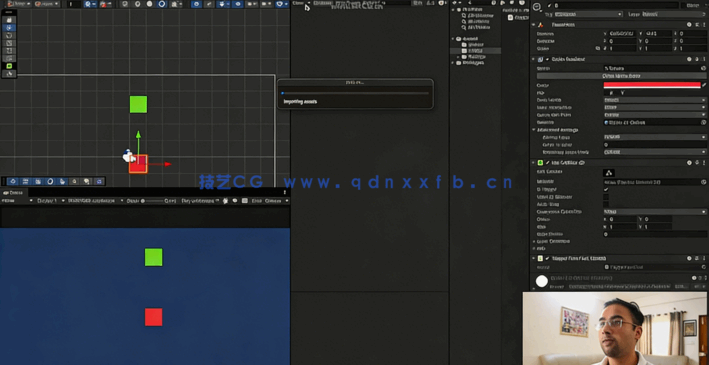Open the Gizmos menu in Game view
Image resolution: width=709 pixels, height=365 pixels.
coord(276,201)
